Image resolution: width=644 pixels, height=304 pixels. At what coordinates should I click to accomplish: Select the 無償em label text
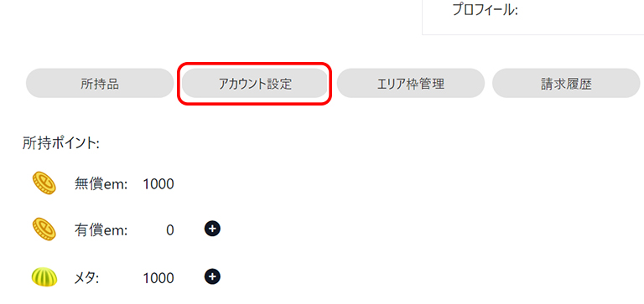tap(101, 184)
